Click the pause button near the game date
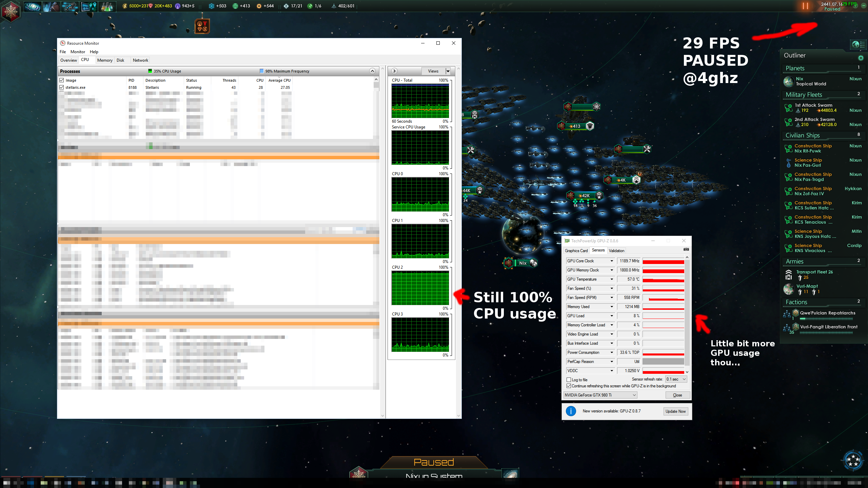Viewport: 868px width, 488px height. click(x=805, y=6)
